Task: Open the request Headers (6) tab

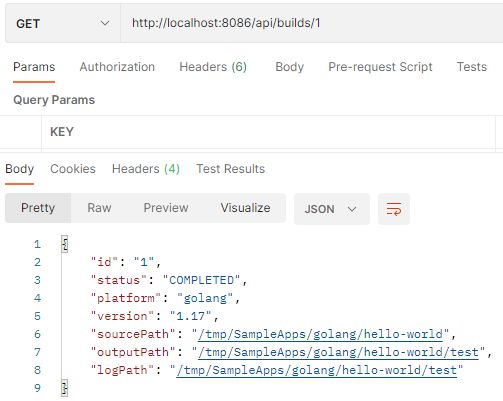Action: [x=213, y=67]
